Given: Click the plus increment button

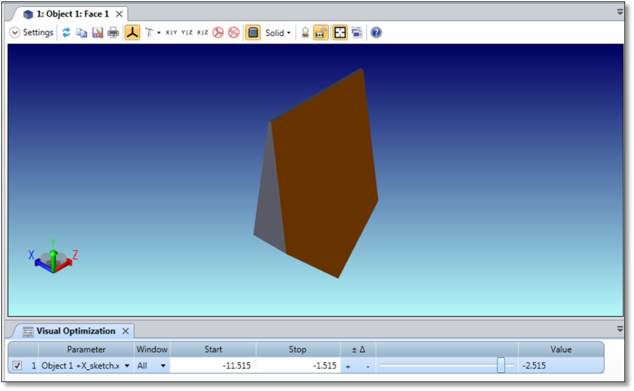Looking at the screenshot, I should coord(348,366).
